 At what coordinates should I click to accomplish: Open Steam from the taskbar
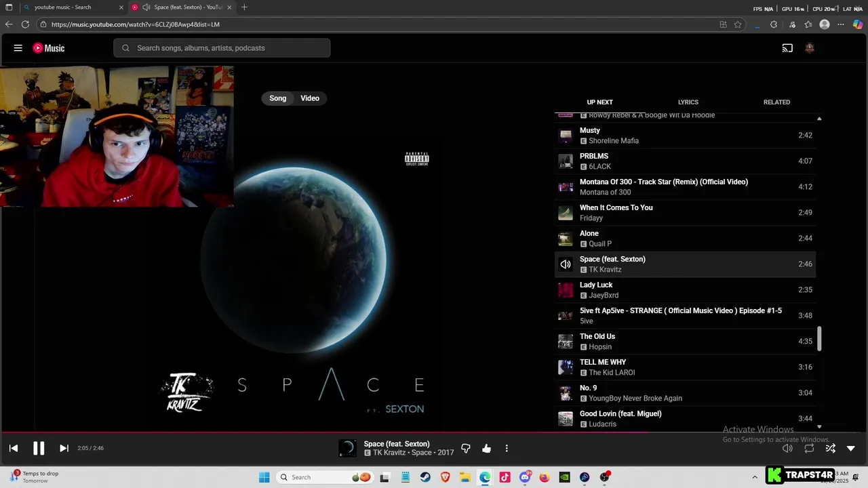pos(425,477)
